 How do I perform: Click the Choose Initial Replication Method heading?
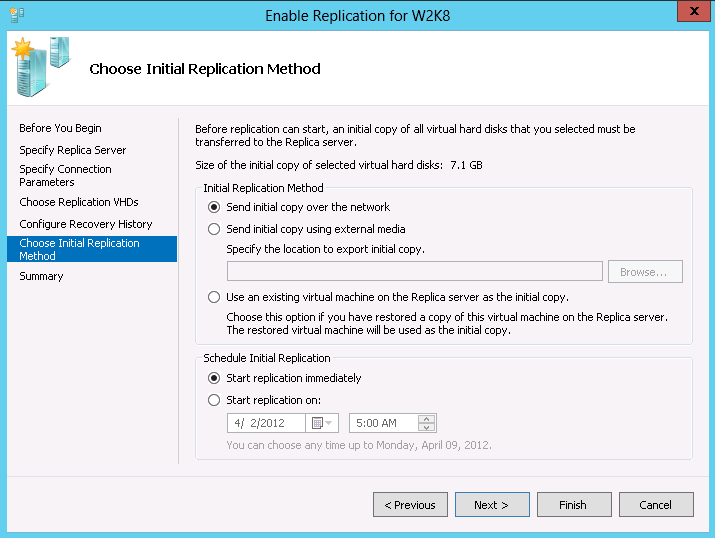click(x=205, y=69)
